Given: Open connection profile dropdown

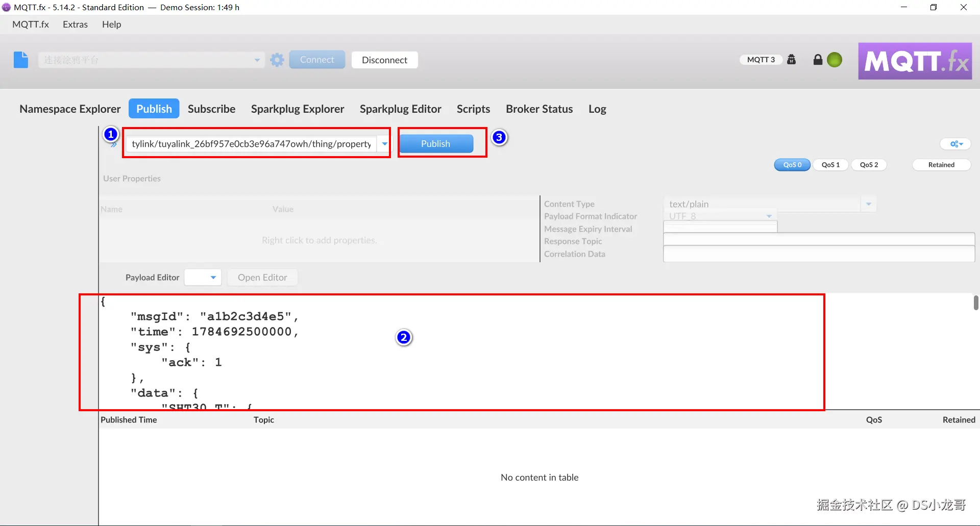Looking at the screenshot, I should [x=257, y=60].
